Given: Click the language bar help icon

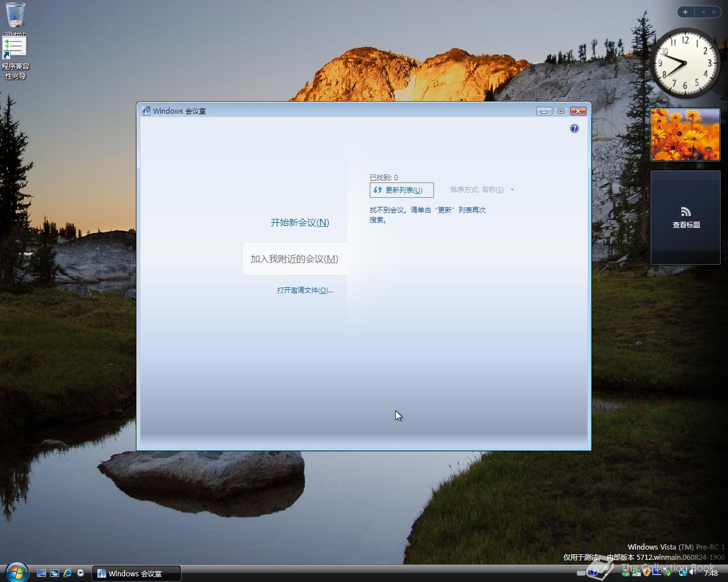Looking at the screenshot, I should 594,572.
